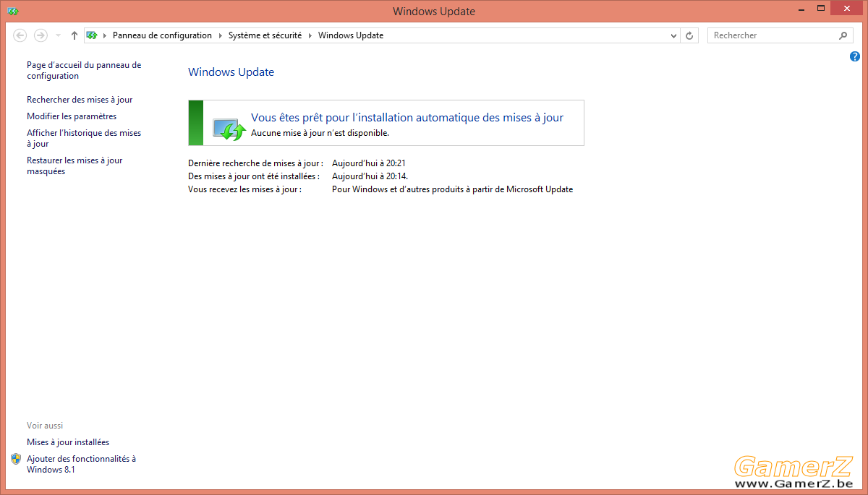Viewport: 868px width, 495px height.
Task: Click the search magnifier icon
Action: coord(843,35)
